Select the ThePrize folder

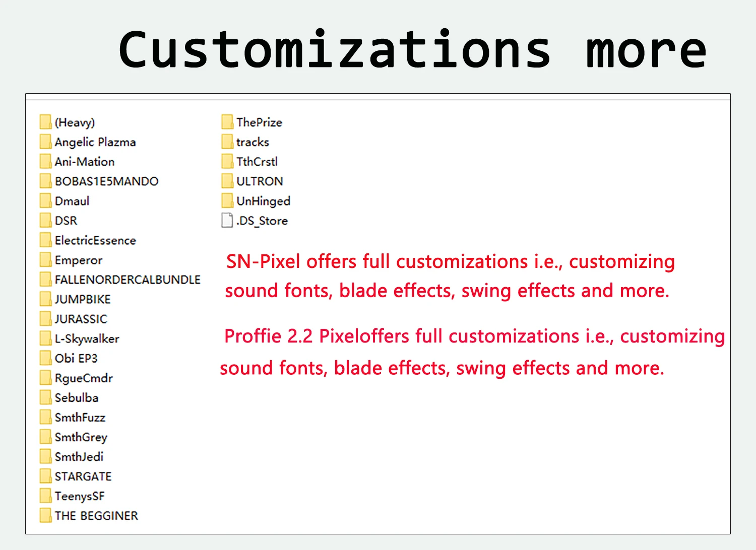pyautogui.click(x=252, y=122)
